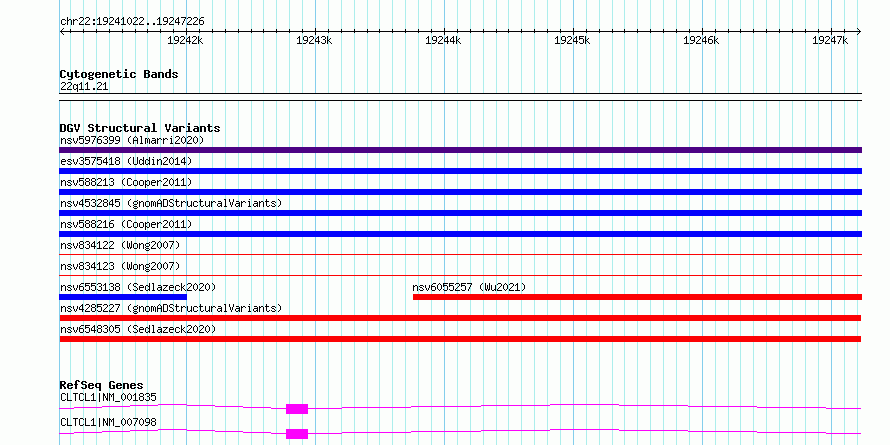Click the 19243k ruler tick label
The height and width of the screenshot is (445, 890).
(x=314, y=40)
